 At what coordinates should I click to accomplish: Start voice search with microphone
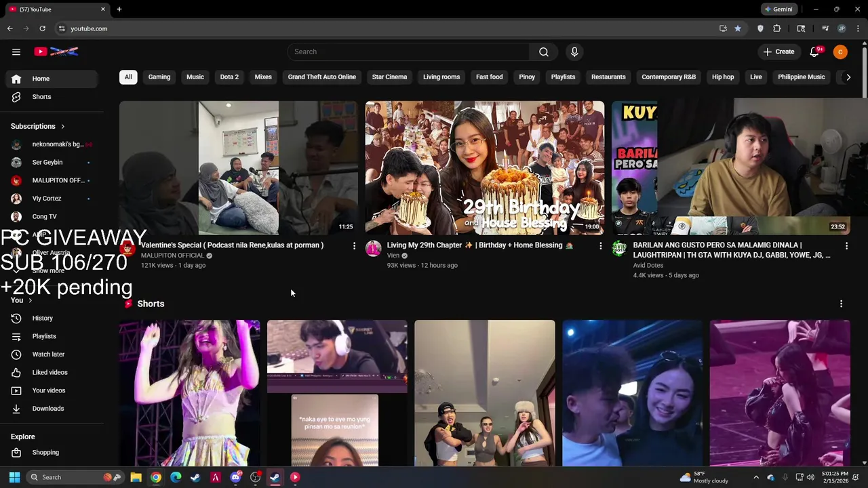(x=574, y=52)
